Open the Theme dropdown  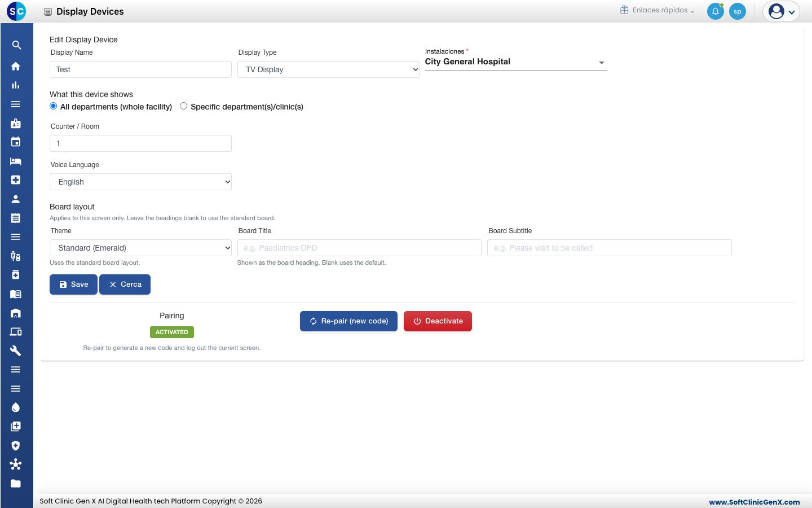140,248
